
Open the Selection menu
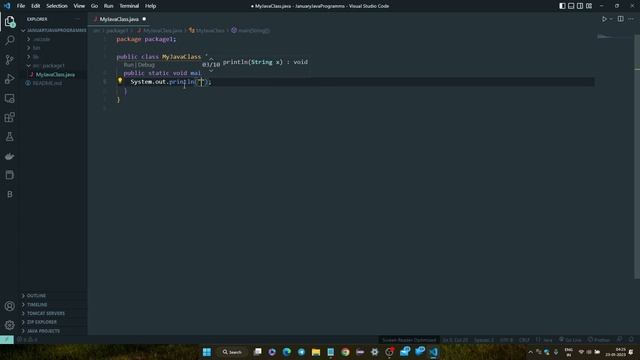tap(57, 6)
